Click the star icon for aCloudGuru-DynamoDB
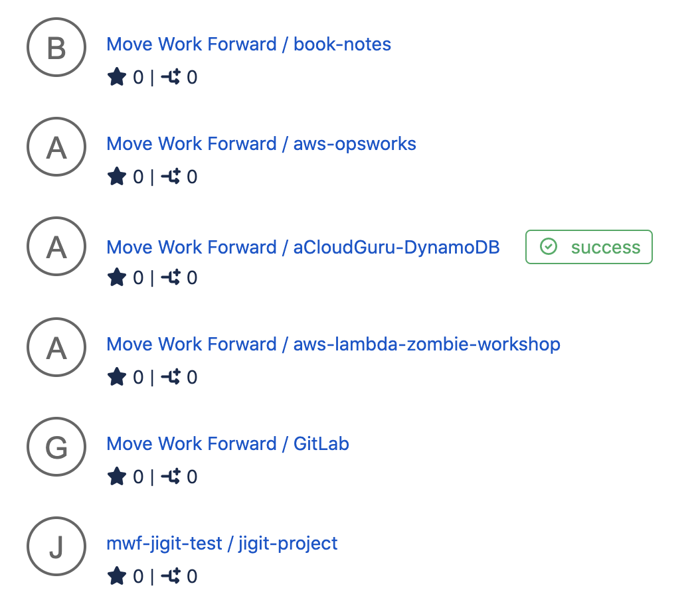The height and width of the screenshot is (608, 700). pos(117,277)
